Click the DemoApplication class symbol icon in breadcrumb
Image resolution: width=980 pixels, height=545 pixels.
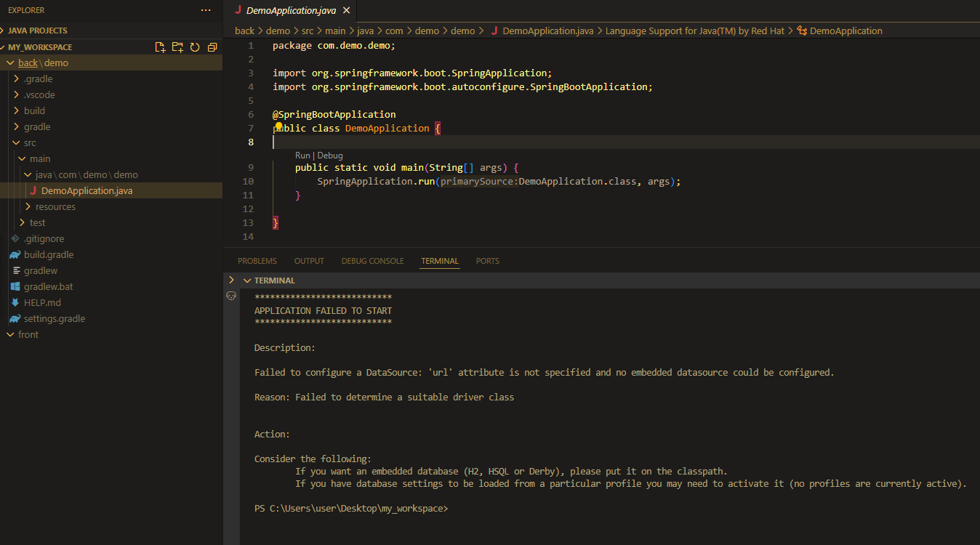pos(802,31)
